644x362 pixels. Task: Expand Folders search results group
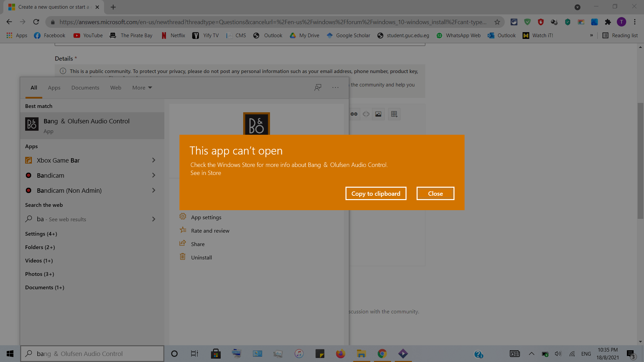(x=40, y=247)
